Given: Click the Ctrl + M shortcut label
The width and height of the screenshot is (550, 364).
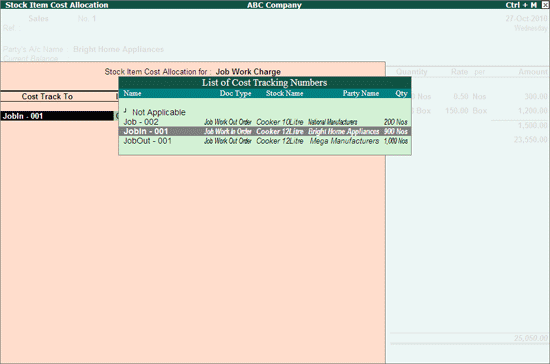Looking at the screenshot, I should click(x=521, y=5).
